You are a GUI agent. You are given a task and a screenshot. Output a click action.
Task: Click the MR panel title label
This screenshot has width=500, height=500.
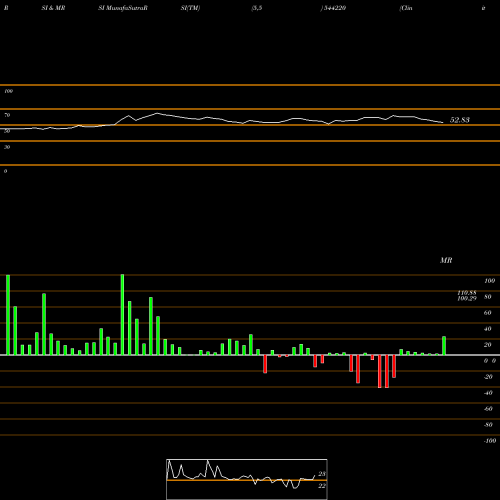coord(446,260)
